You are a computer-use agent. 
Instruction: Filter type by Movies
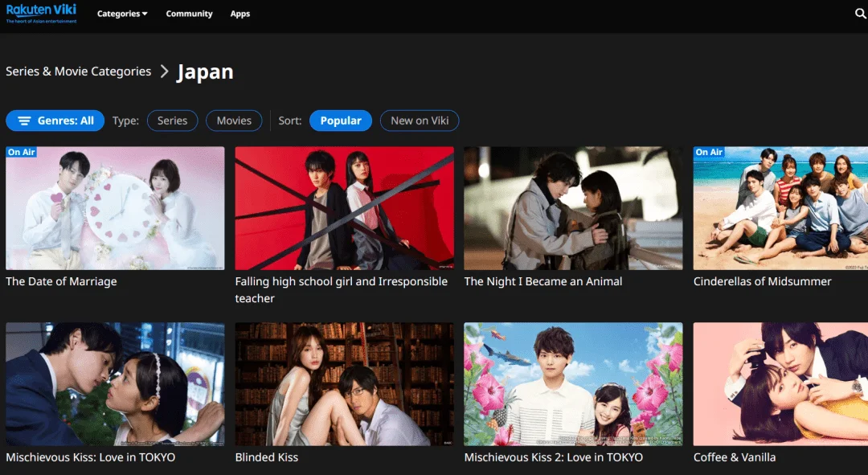point(234,120)
